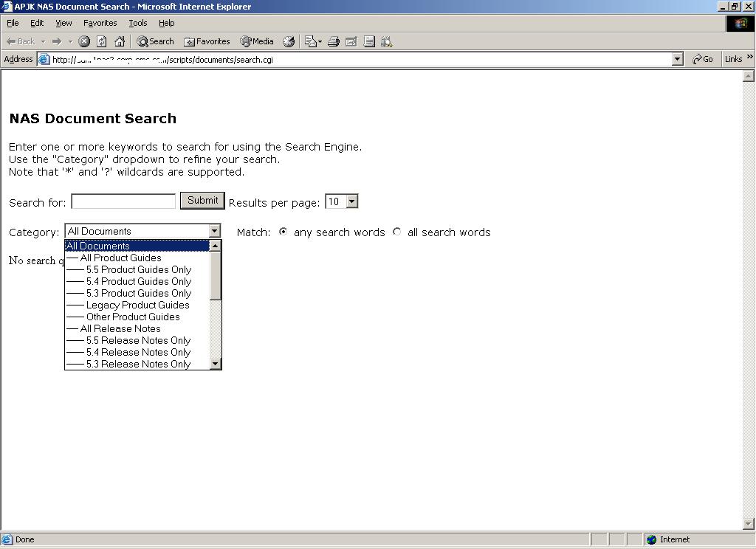Click the Windows logo throbber icon

tap(740, 23)
